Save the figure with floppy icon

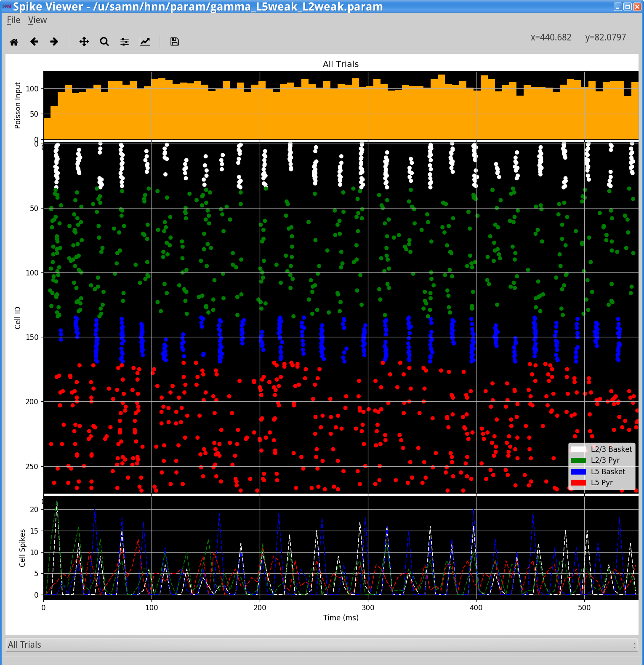(x=175, y=42)
